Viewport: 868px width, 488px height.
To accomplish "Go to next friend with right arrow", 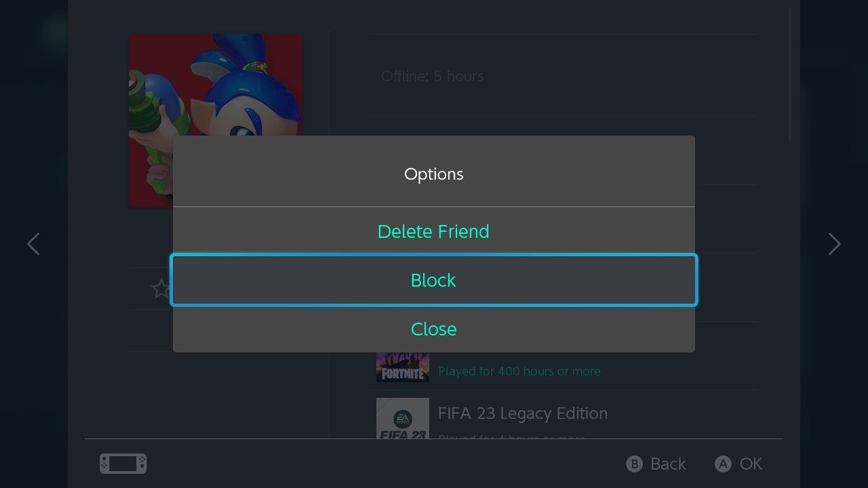I will [x=834, y=244].
